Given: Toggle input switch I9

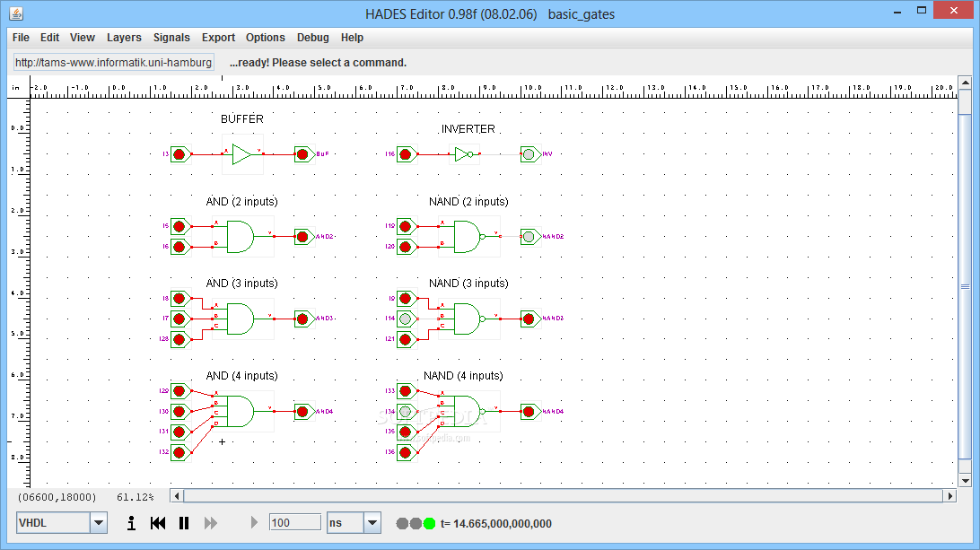Looking at the screenshot, I should pyautogui.click(x=407, y=298).
